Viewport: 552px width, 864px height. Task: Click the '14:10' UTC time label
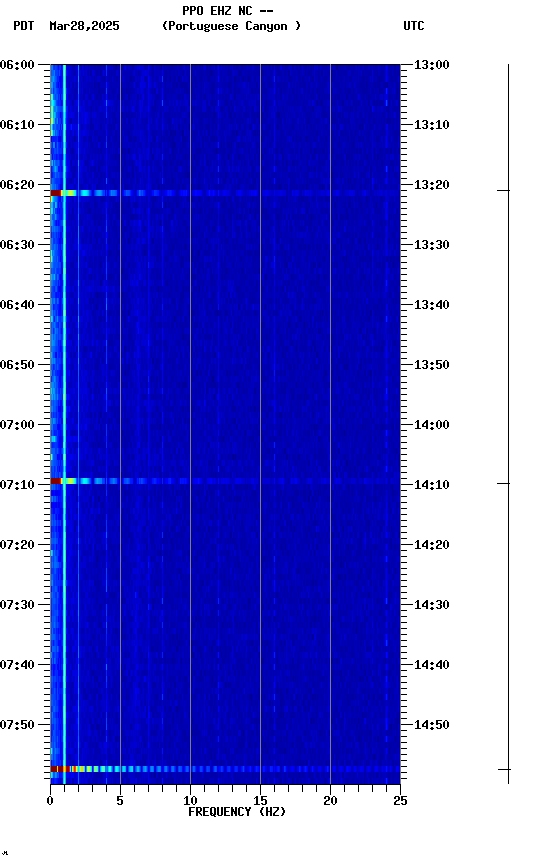[x=431, y=485]
